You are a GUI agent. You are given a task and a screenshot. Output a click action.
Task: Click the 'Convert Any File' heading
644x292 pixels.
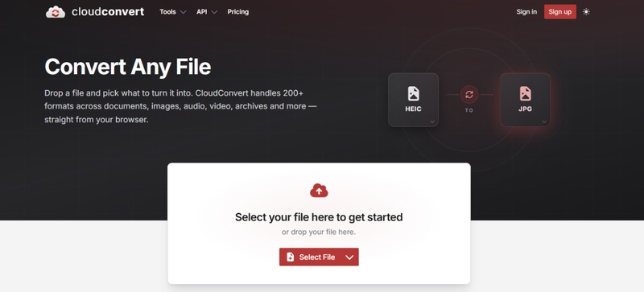pos(128,67)
